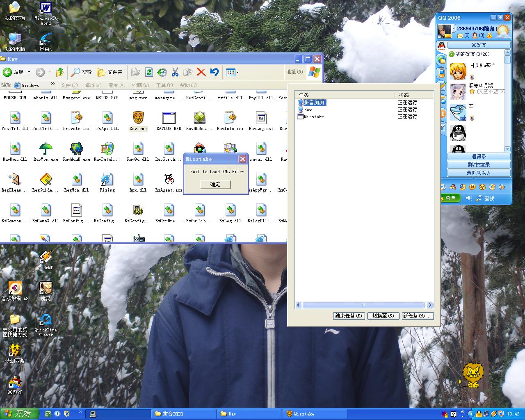The height and width of the screenshot is (420, 525).
Task: Click the red X Delete icon in toolbar
Action: click(201, 72)
